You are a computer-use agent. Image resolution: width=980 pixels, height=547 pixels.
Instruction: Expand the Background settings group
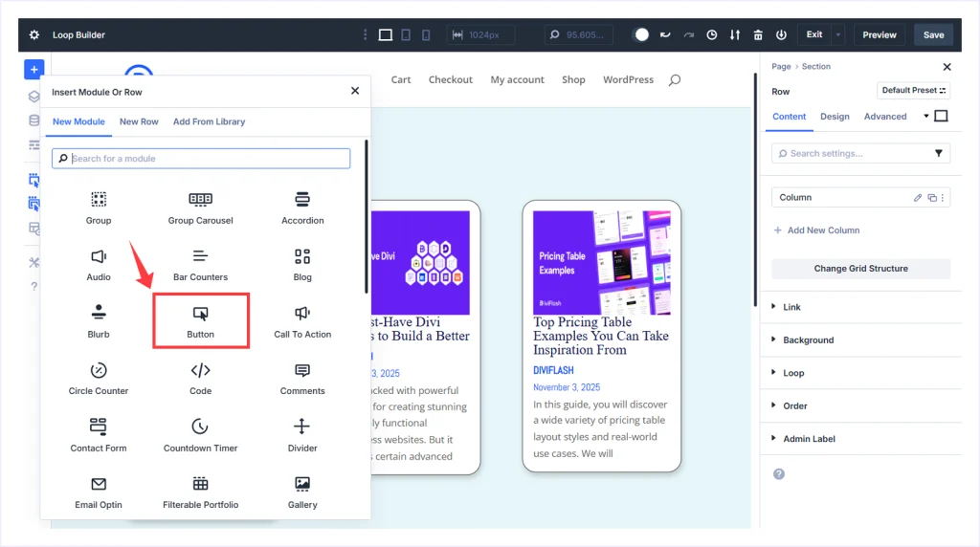pyautogui.click(x=808, y=340)
